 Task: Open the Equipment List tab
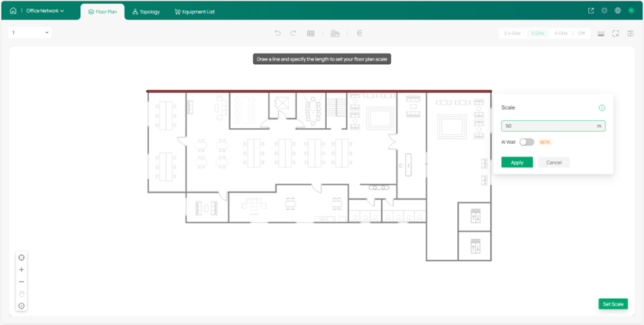tap(194, 12)
